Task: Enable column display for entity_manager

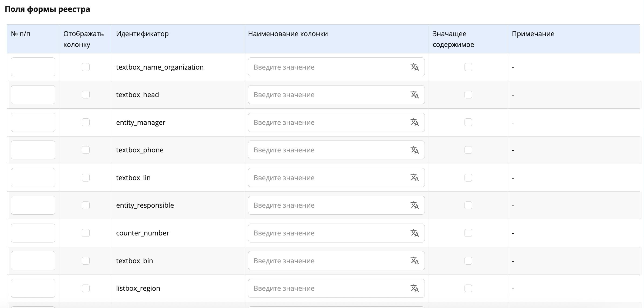Action: click(x=86, y=122)
